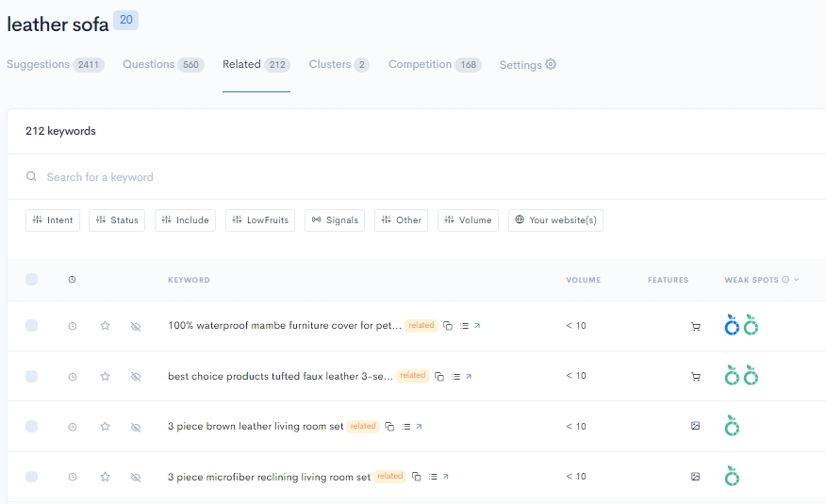
Task: Click shopping cart feature in 100% waterproof row
Action: (695, 326)
